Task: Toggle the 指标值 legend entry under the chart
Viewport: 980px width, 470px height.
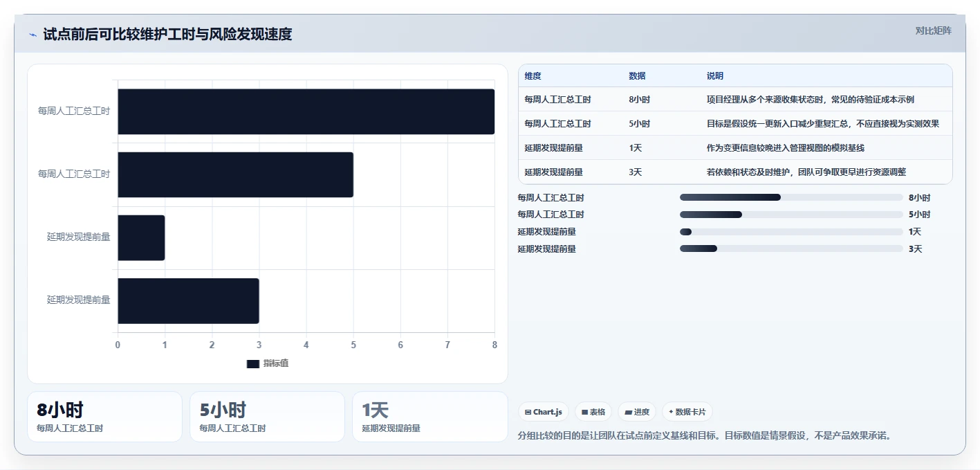Action: 268,363
